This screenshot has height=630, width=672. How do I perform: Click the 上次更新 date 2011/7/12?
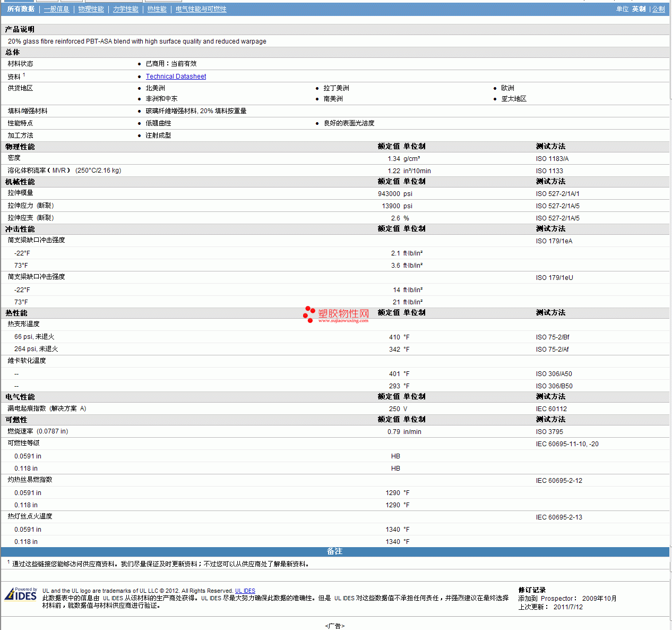point(568,607)
